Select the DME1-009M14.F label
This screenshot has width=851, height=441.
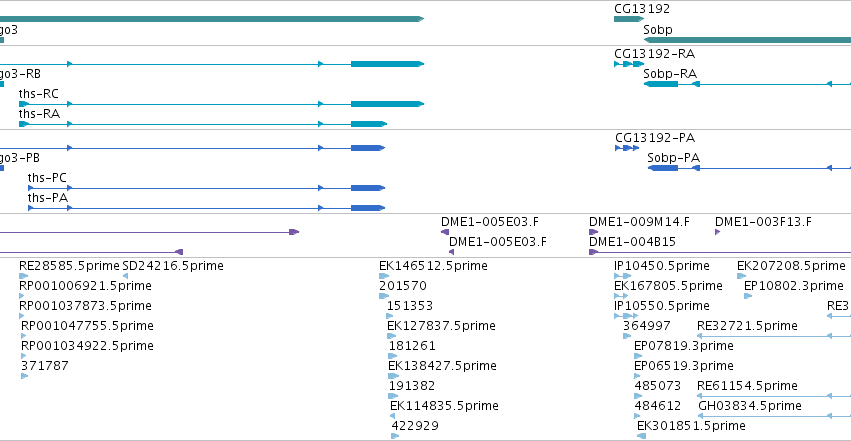pos(639,222)
